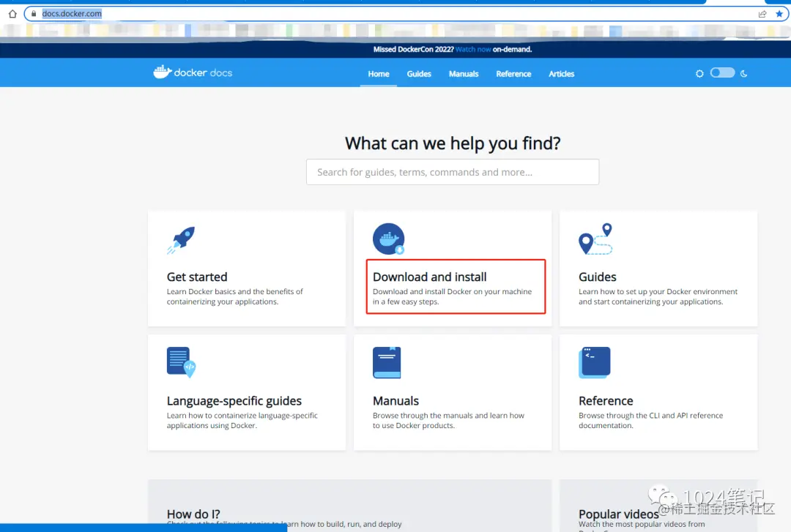The height and width of the screenshot is (532, 791).
Task: Open the Manuals card title
Action: click(x=396, y=401)
